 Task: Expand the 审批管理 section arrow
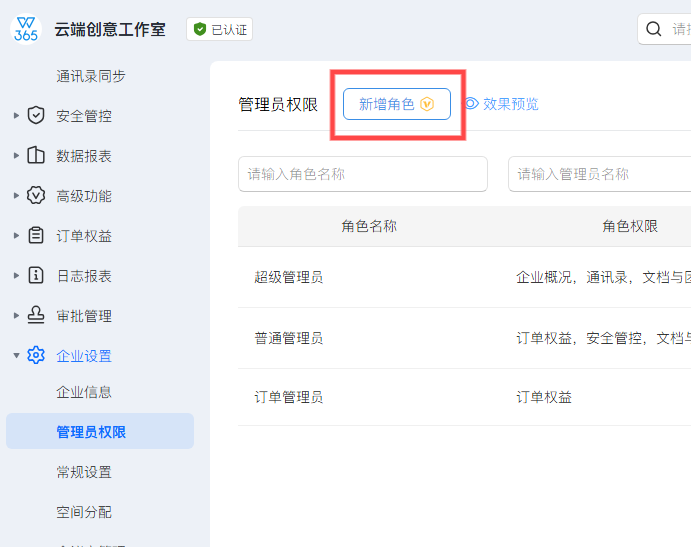16,316
